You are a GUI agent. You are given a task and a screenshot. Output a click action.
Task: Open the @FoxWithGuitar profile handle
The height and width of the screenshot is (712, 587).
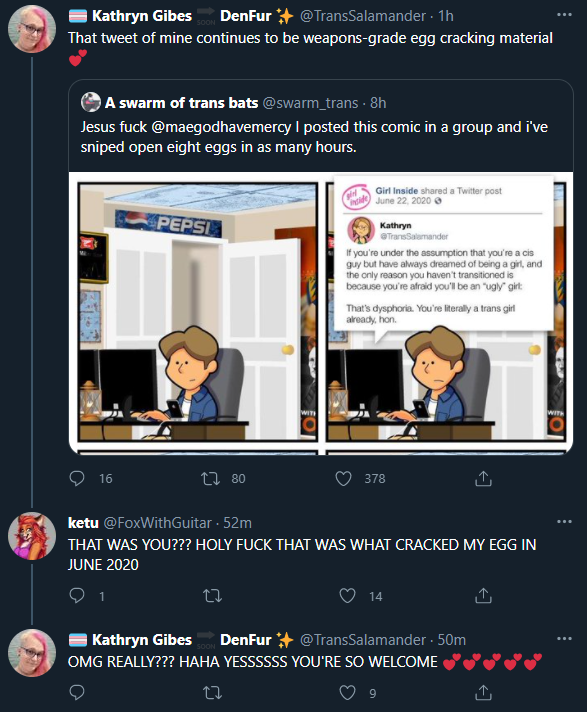pos(158,523)
